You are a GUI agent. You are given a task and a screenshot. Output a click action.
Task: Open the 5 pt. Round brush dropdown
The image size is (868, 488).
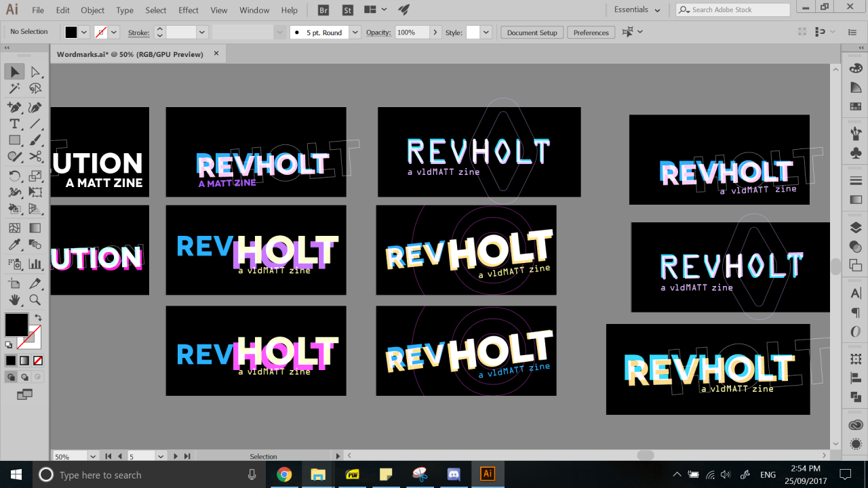point(355,32)
